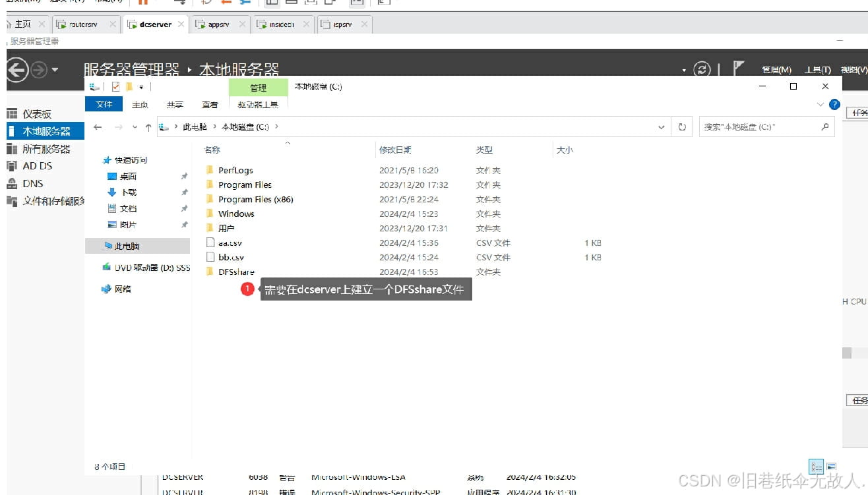The width and height of the screenshot is (868, 495).
Task: Click File Explorer's back arrow
Action: [97, 127]
